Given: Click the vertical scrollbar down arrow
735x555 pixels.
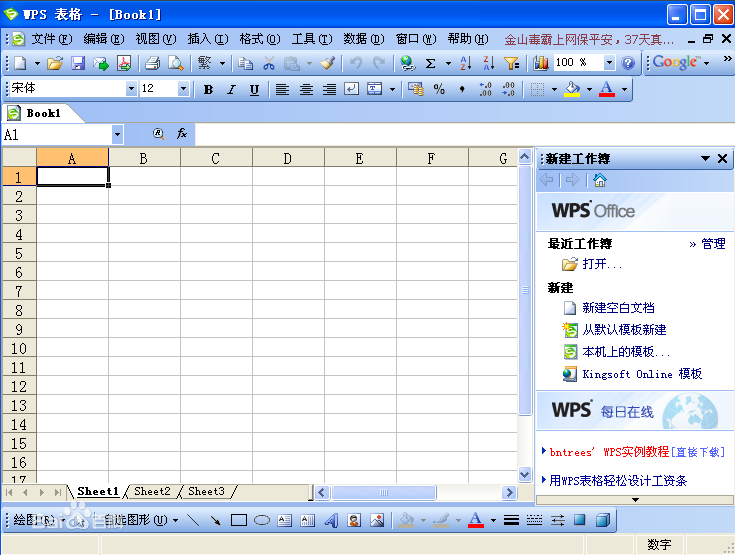Looking at the screenshot, I should coord(525,474).
